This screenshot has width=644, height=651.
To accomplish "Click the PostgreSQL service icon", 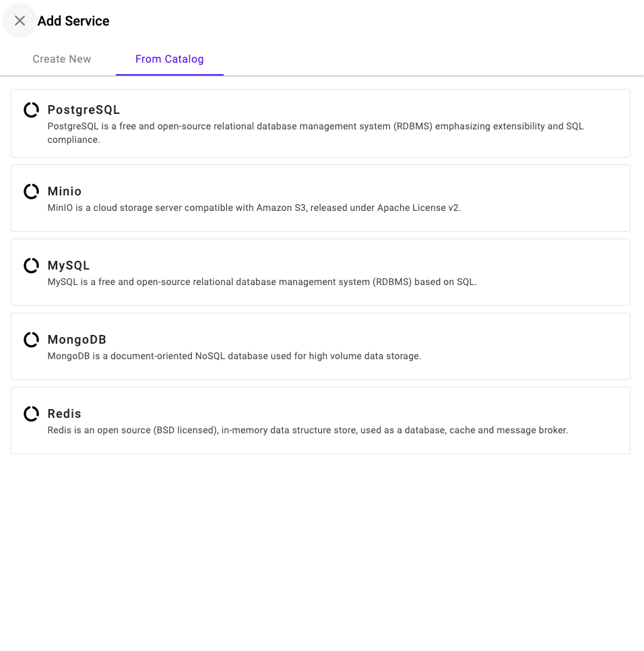I will click(x=31, y=110).
